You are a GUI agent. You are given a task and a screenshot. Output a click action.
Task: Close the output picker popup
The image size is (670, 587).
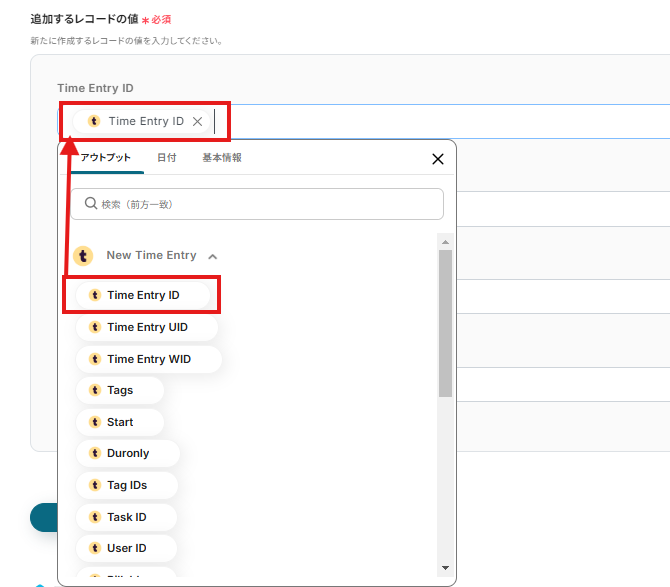[438, 159]
